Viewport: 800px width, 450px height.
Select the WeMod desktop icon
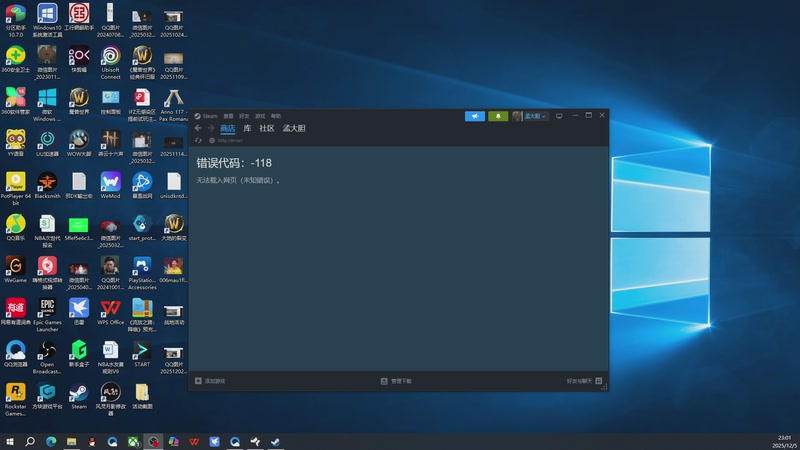110,185
